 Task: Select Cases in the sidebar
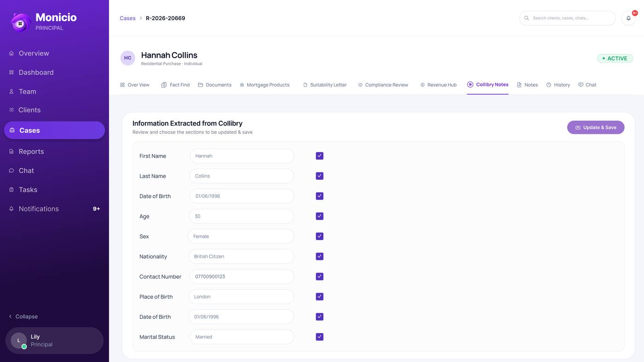(54, 130)
